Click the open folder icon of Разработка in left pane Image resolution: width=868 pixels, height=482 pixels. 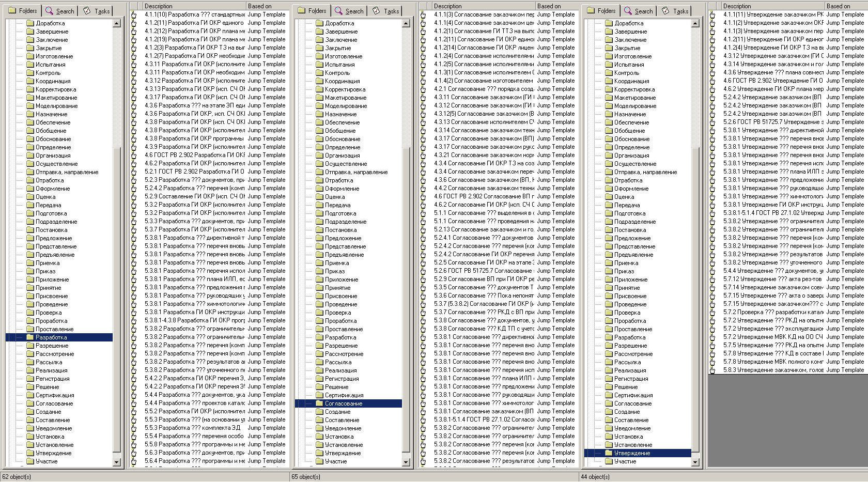pyautogui.click(x=30, y=337)
